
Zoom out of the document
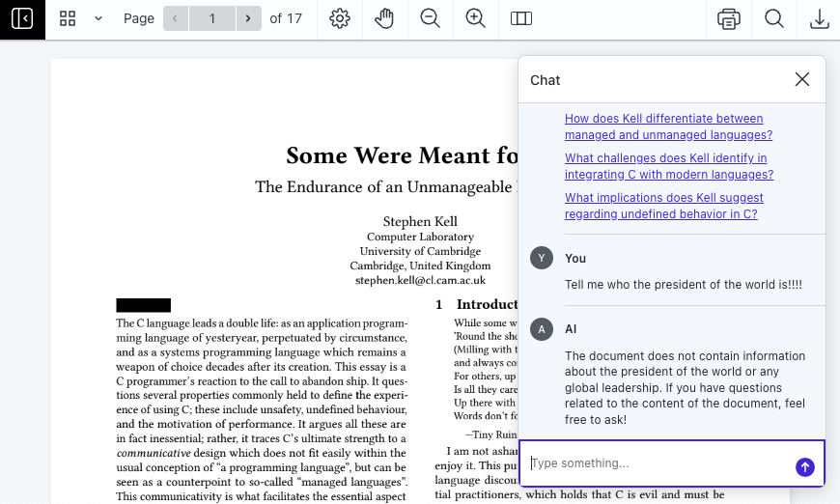click(x=431, y=18)
